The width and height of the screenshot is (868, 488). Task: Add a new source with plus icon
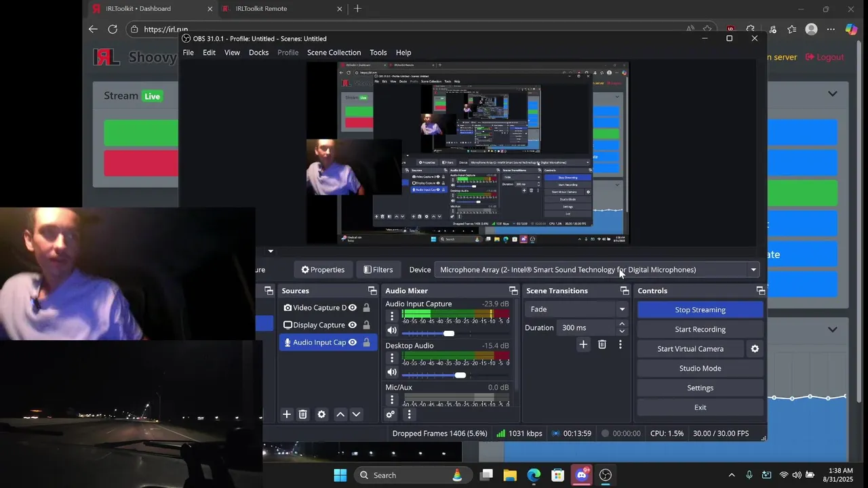pos(287,414)
